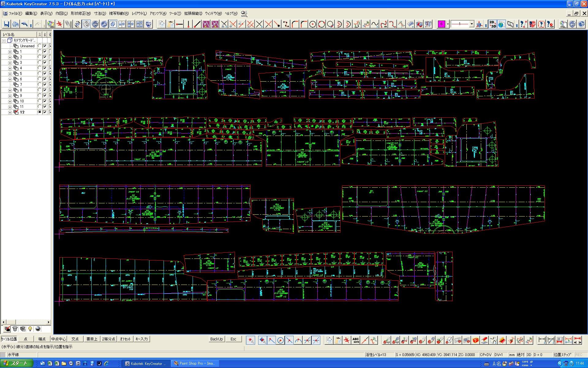This screenshot has height=368, width=588.
Task: Click the Print icon in the toolbar
Action: pyautogui.click(x=15, y=24)
